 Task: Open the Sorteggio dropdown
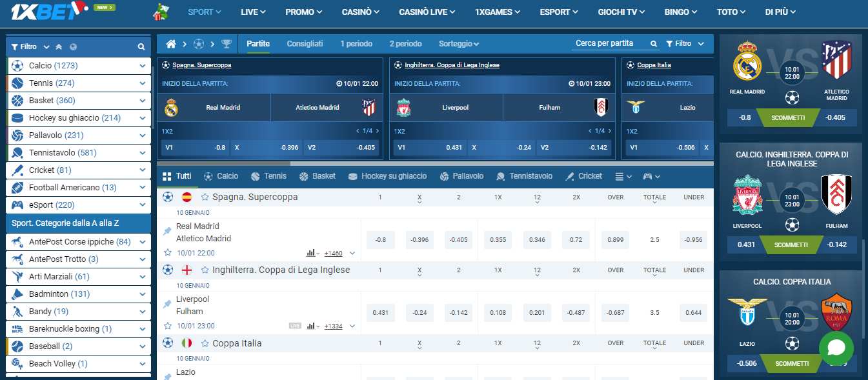point(459,44)
